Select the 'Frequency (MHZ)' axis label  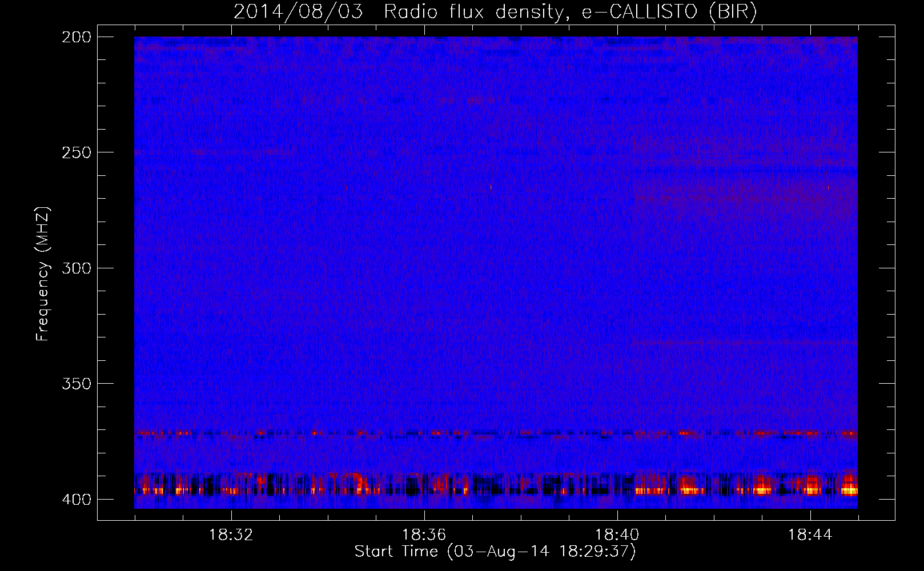[43, 274]
